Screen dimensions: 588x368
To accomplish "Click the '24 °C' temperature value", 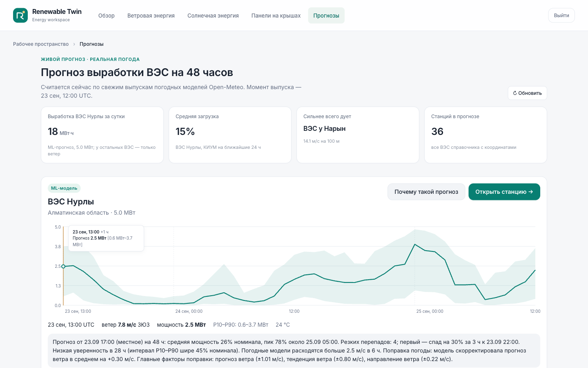I will (283, 325).
